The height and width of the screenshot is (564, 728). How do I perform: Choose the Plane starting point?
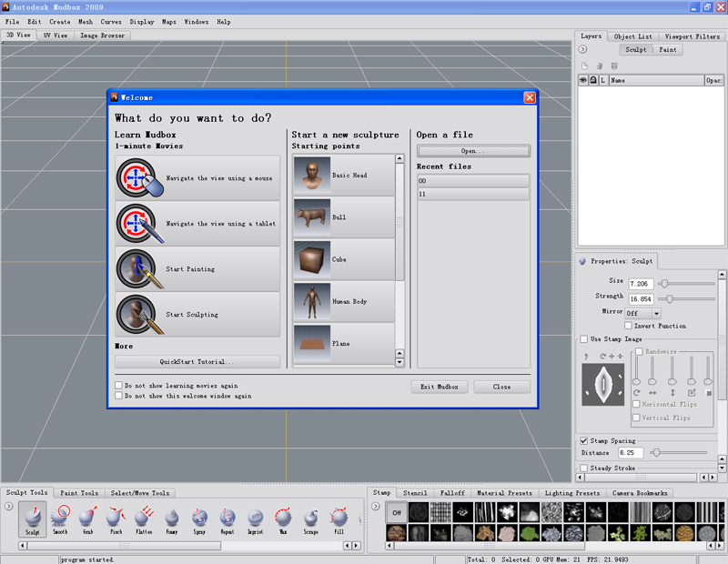[x=344, y=344]
